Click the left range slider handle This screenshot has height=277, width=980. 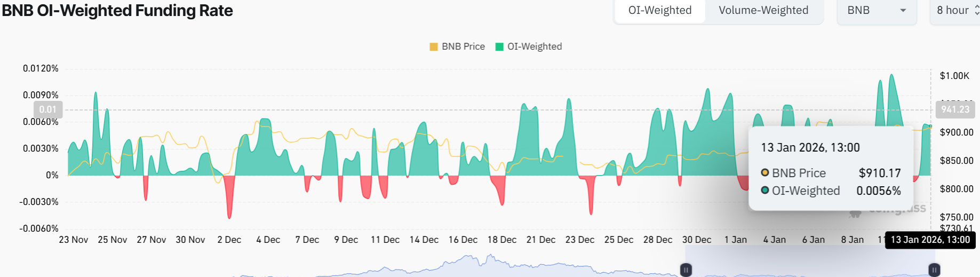(x=686, y=270)
